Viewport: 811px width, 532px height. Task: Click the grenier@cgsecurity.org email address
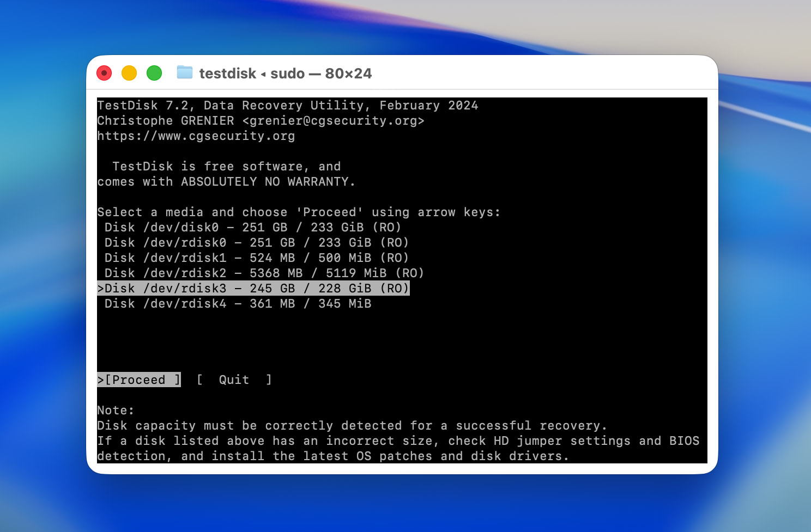333,120
